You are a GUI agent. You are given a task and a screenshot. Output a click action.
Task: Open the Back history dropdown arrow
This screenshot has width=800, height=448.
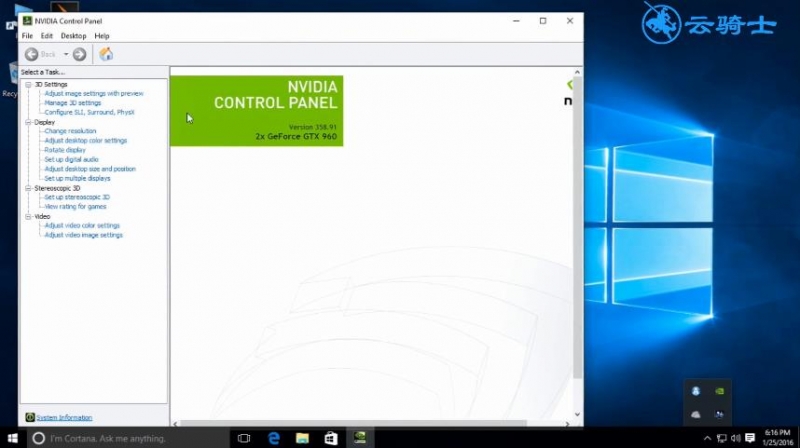pos(66,54)
